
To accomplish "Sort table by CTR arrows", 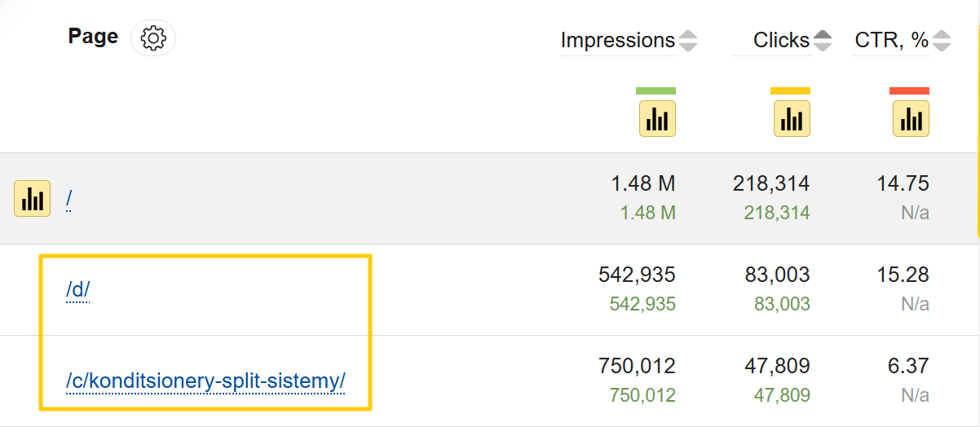I will coord(941,40).
